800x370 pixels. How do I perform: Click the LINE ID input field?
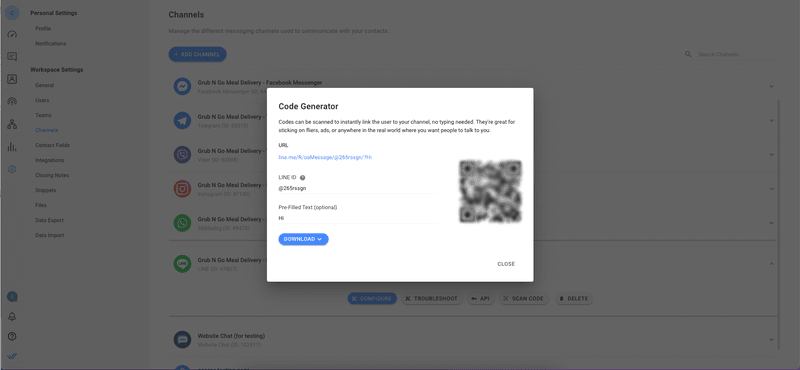(x=357, y=188)
